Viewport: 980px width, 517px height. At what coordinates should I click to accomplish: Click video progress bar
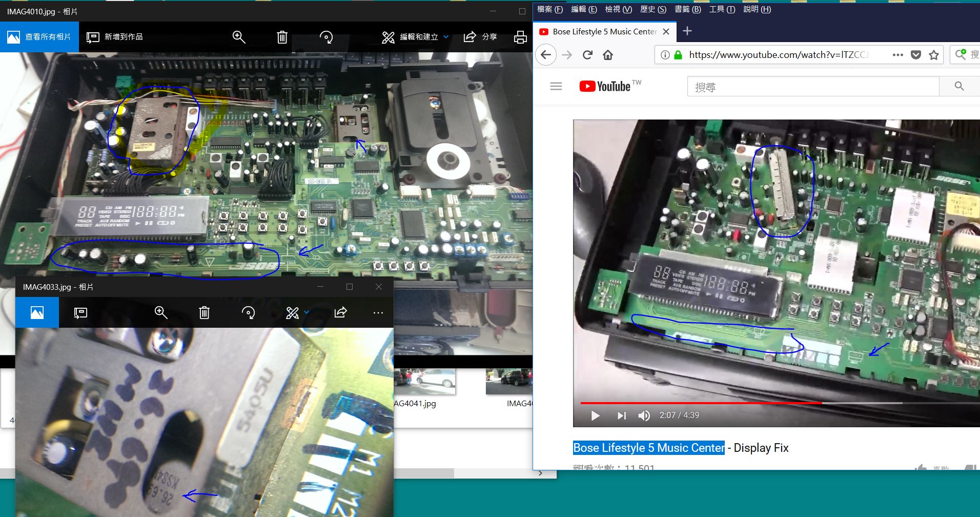tap(780, 403)
